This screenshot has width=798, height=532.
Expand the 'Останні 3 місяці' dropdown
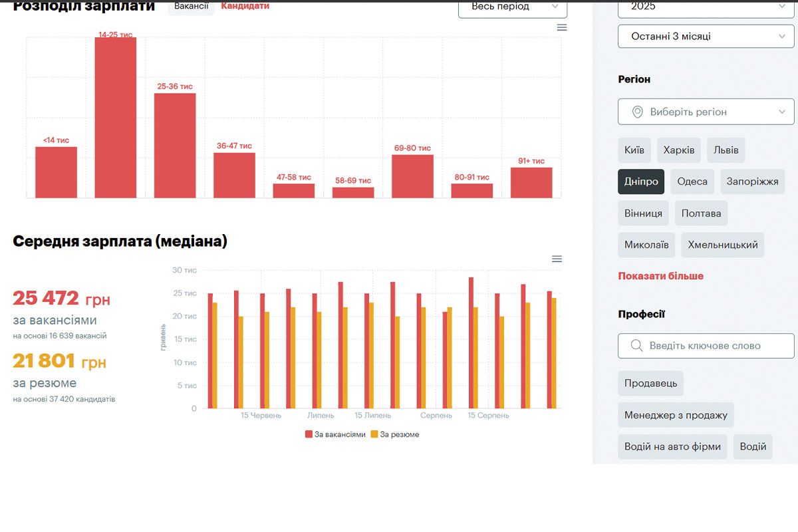click(x=706, y=37)
